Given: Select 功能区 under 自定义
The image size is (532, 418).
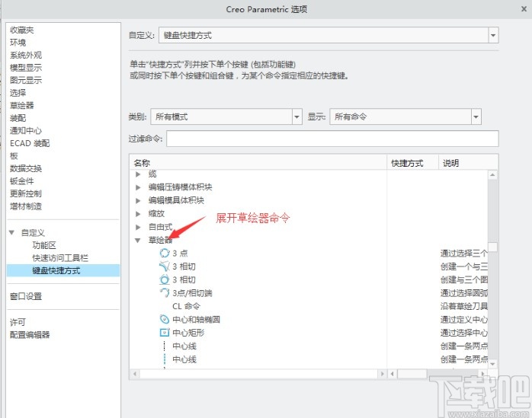Looking at the screenshot, I should (x=44, y=245).
